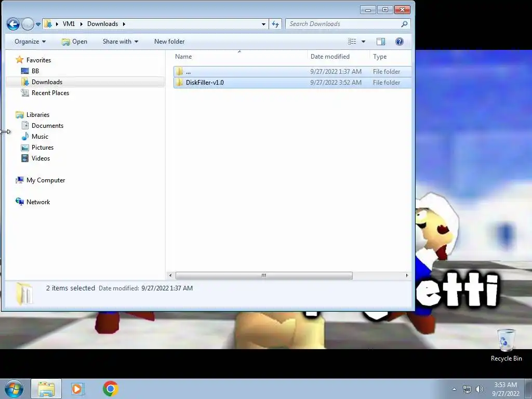The width and height of the screenshot is (532, 399).
Task: Click the greyed Forward navigation arrow
Action: pos(28,24)
